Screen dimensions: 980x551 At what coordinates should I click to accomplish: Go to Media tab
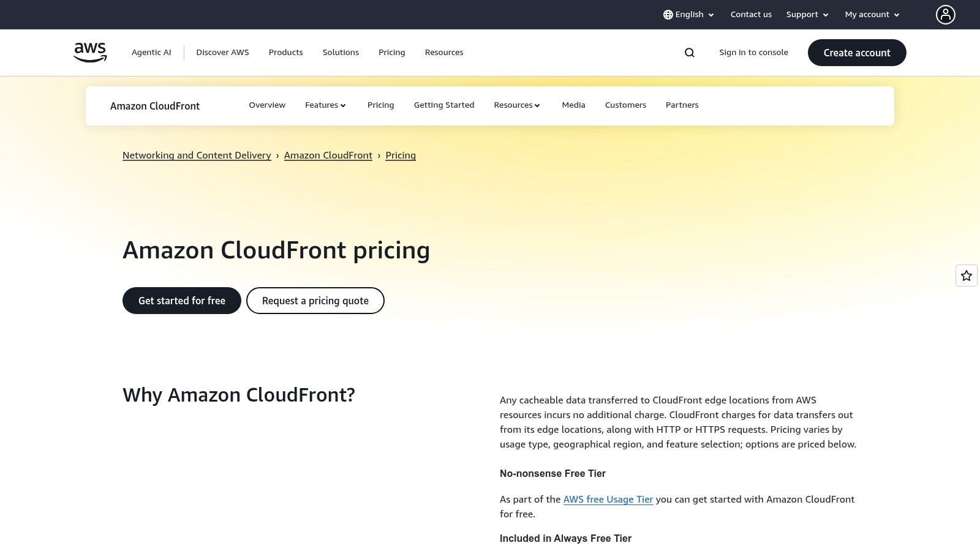(x=573, y=105)
